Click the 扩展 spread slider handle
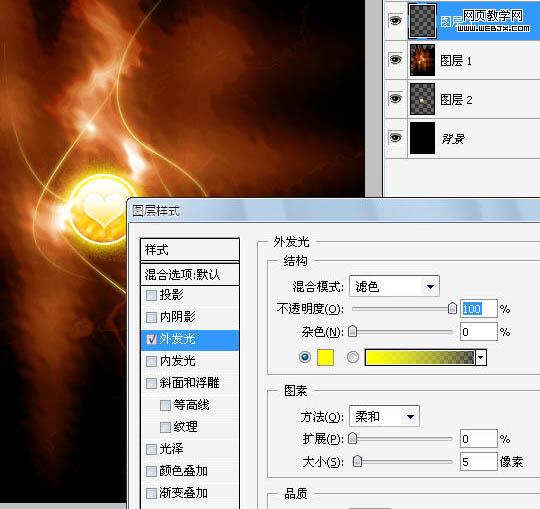 pos(352,438)
